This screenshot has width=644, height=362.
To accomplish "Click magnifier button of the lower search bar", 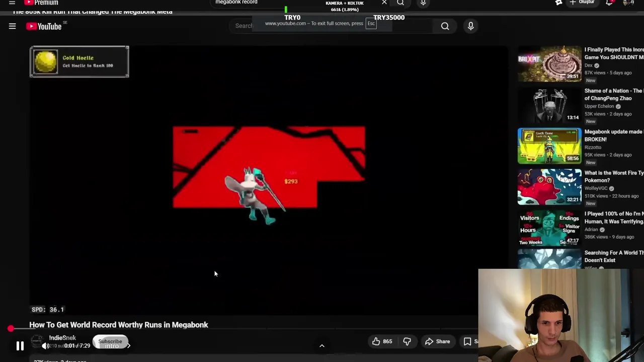I will 445,26.
